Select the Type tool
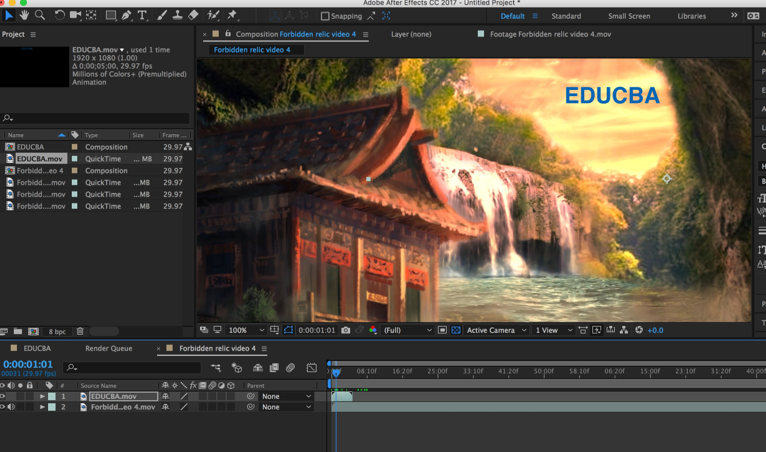 [x=142, y=16]
